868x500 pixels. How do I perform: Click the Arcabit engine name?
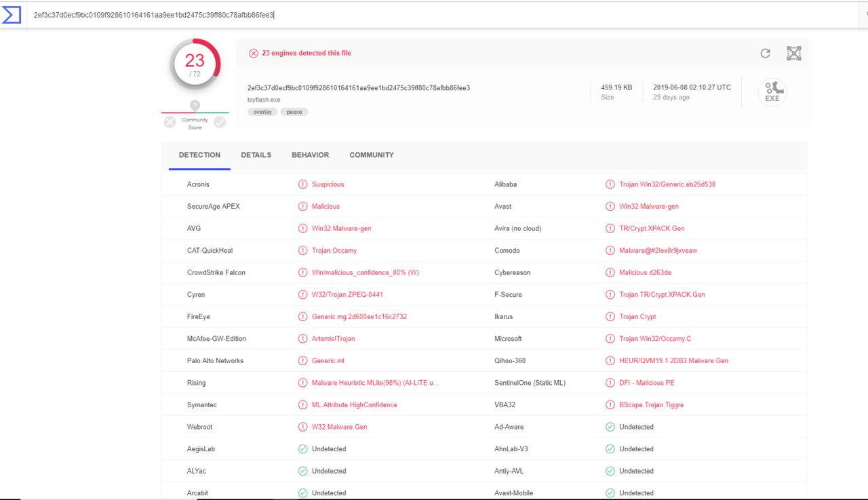coord(199,493)
